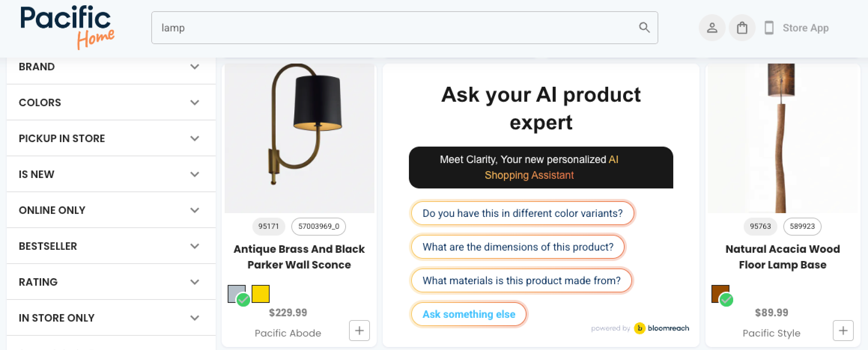This screenshot has height=350, width=868.
Task: Click the Bloomreach logo
Action: click(662, 328)
